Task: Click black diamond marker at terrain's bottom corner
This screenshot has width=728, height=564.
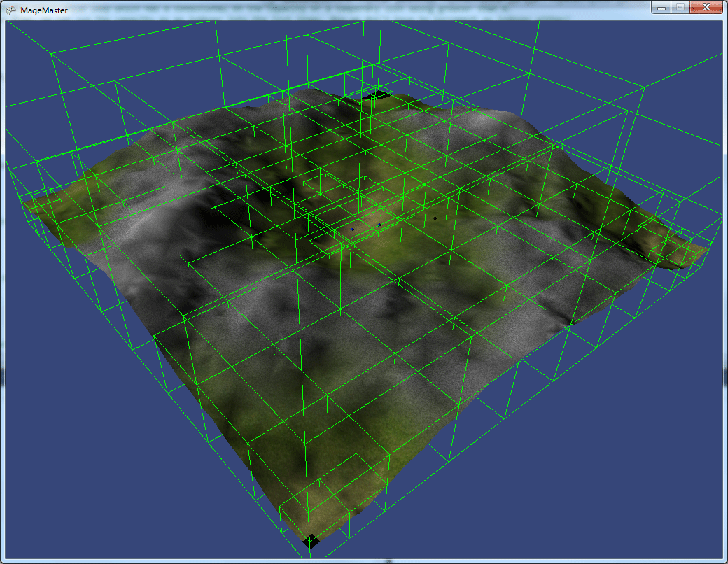Action: click(x=311, y=540)
